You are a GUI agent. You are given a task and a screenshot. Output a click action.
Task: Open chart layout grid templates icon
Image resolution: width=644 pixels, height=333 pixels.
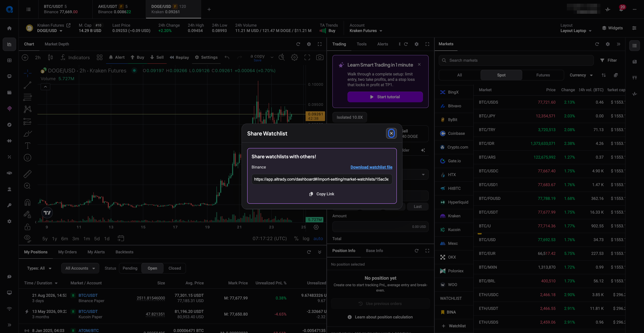(99, 58)
